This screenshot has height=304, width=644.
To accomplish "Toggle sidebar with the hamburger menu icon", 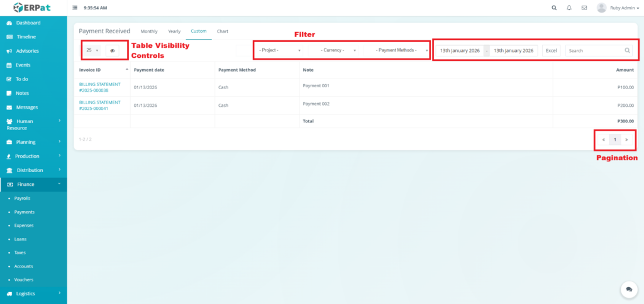I will click(x=75, y=8).
